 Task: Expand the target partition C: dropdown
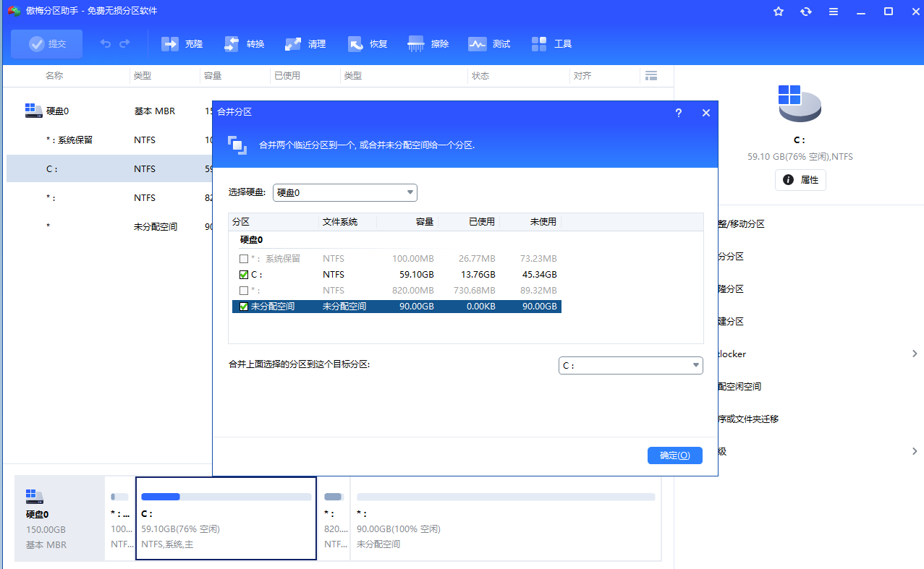(630, 366)
